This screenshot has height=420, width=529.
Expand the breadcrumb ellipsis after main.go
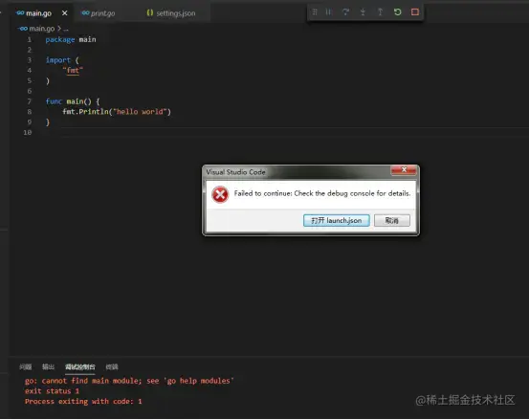tap(65, 29)
